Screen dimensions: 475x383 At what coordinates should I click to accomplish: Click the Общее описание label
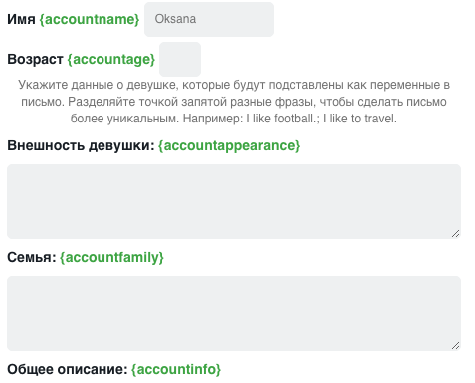click(x=67, y=369)
